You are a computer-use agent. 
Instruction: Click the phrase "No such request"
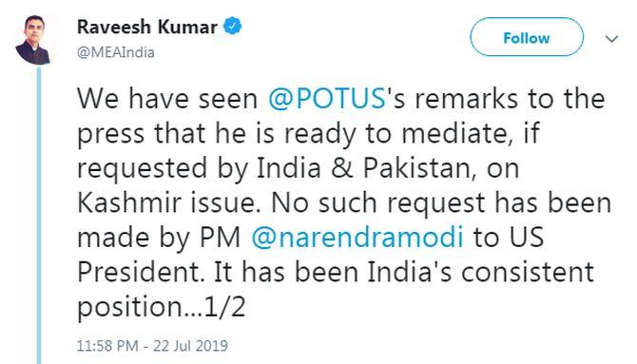pyautogui.click(x=377, y=202)
